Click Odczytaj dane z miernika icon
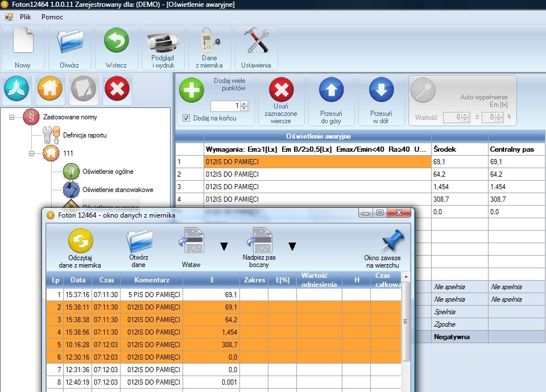This screenshot has height=392, width=546. click(80, 241)
